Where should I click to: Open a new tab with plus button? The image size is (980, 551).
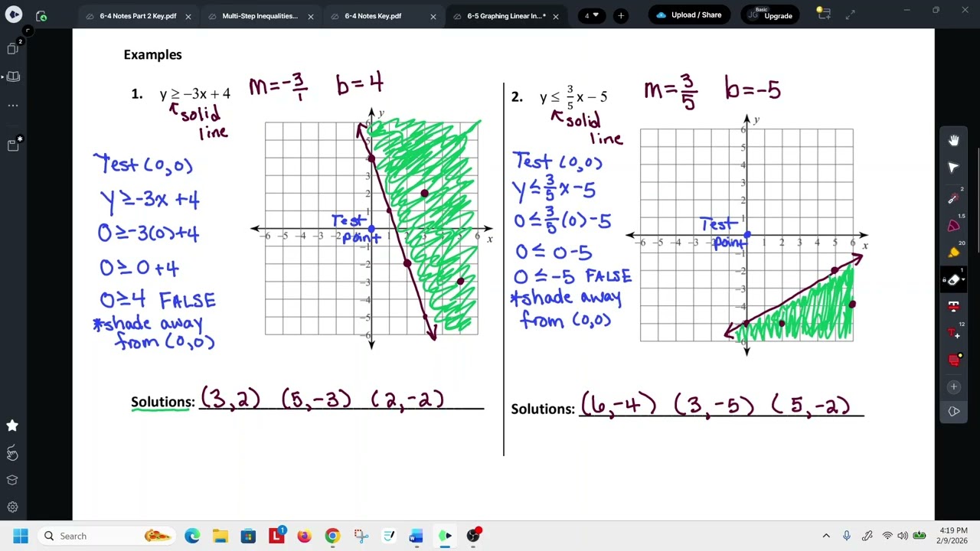pos(621,15)
